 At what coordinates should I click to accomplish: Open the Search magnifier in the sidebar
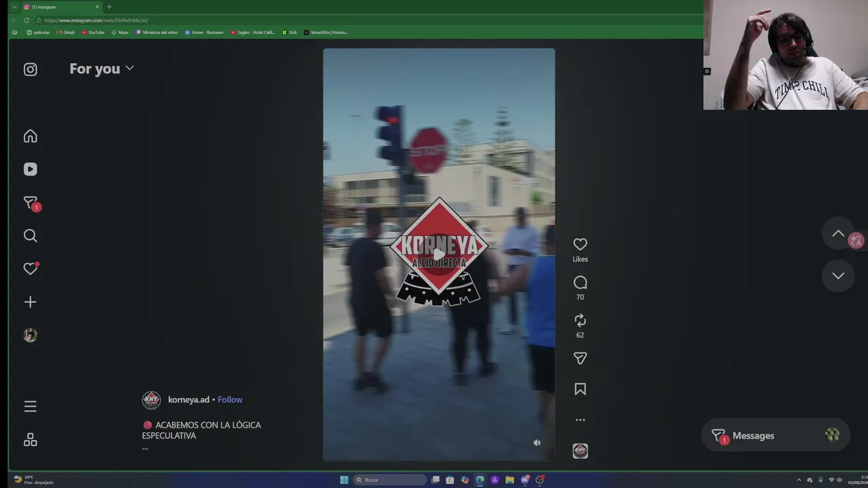31,236
